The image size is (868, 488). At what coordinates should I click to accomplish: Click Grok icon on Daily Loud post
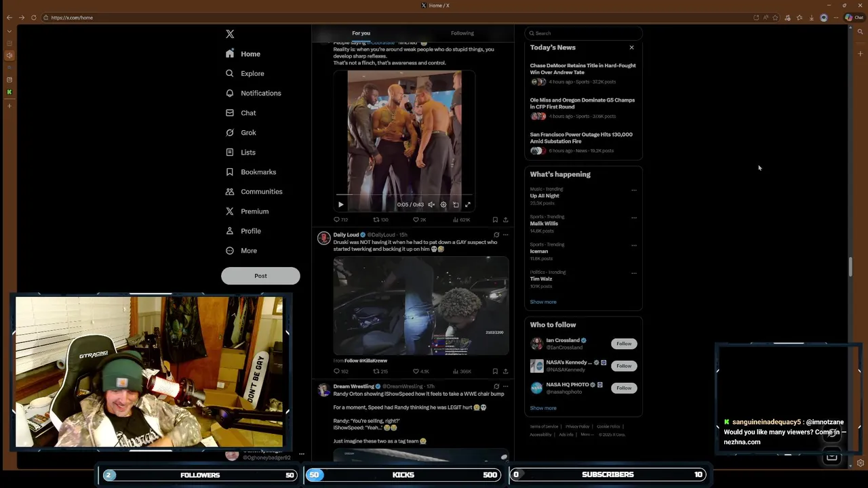tap(496, 235)
